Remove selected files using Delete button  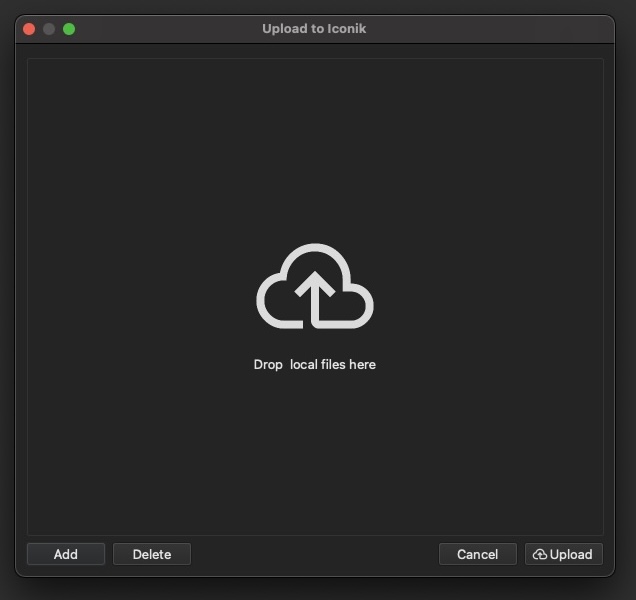[x=152, y=554]
